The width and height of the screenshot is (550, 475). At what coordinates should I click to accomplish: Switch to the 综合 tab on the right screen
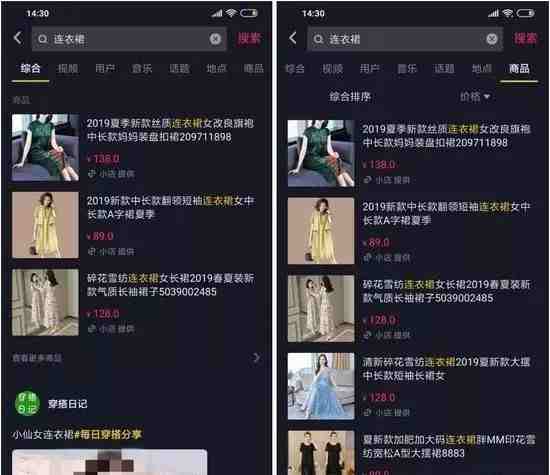tap(295, 68)
